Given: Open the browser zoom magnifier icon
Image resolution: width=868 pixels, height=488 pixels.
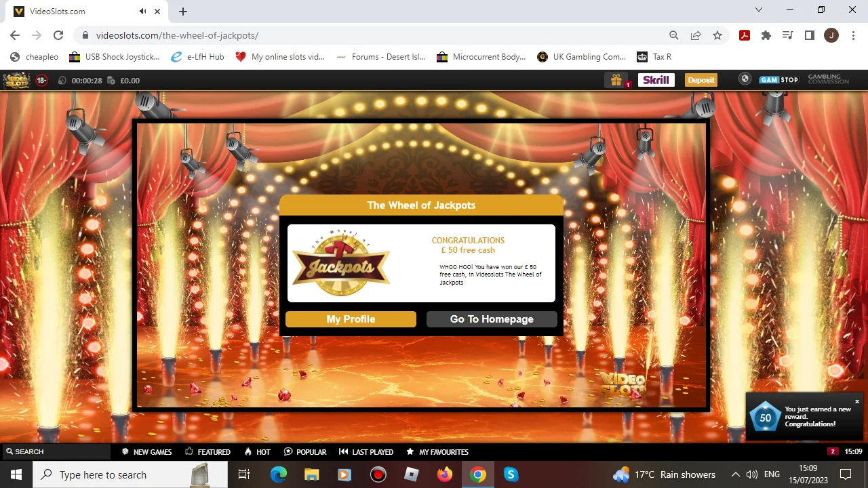Looking at the screenshot, I should pyautogui.click(x=674, y=35).
